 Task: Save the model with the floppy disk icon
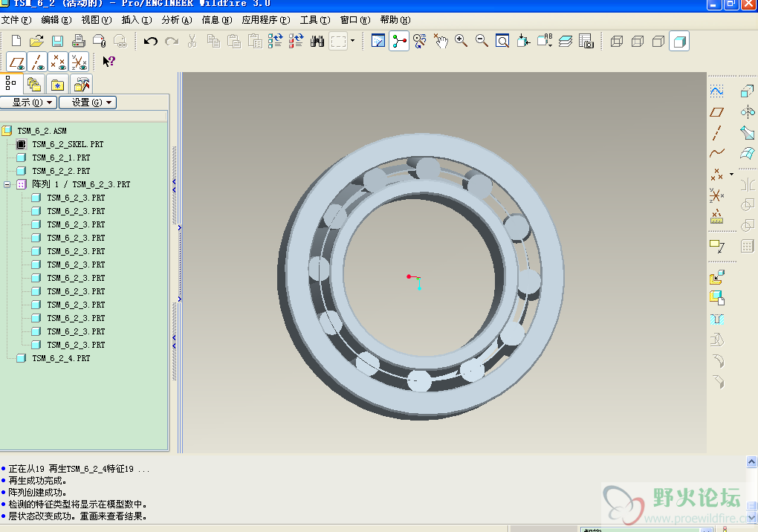[57, 41]
